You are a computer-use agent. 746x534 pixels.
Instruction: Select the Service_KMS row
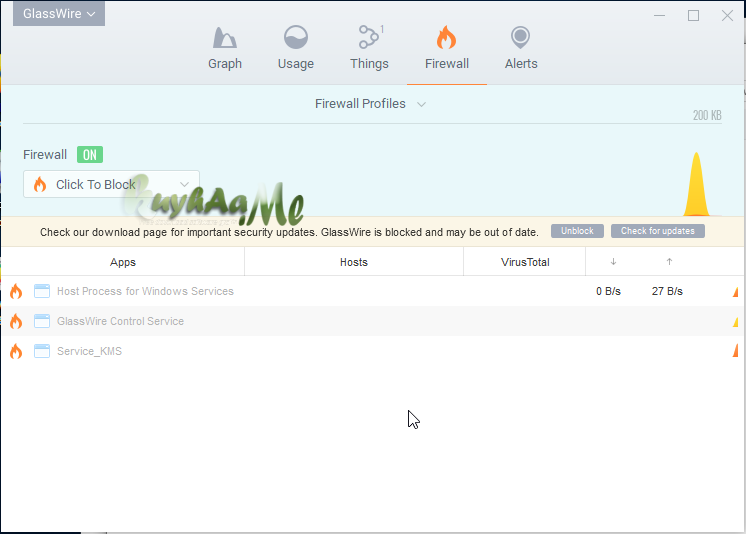tap(373, 351)
